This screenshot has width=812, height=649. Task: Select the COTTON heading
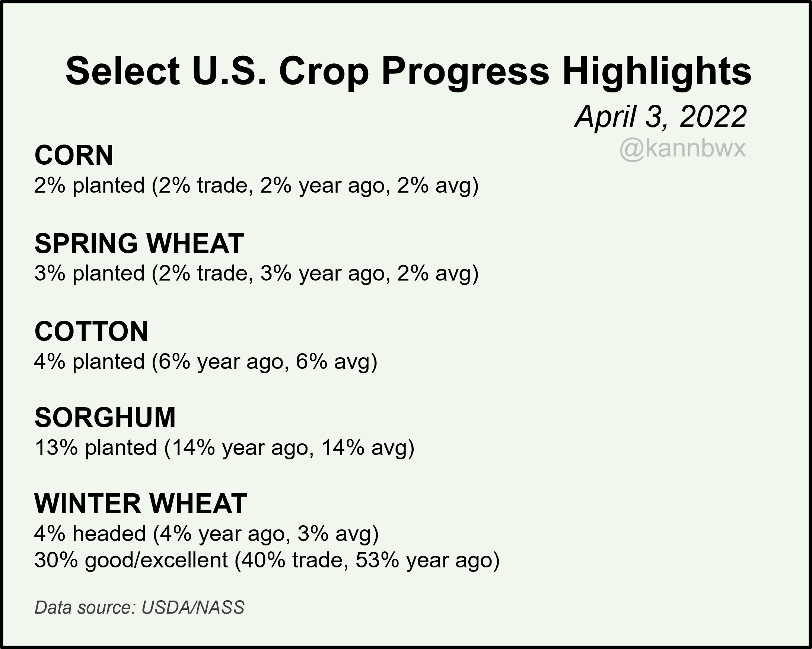tap(91, 332)
